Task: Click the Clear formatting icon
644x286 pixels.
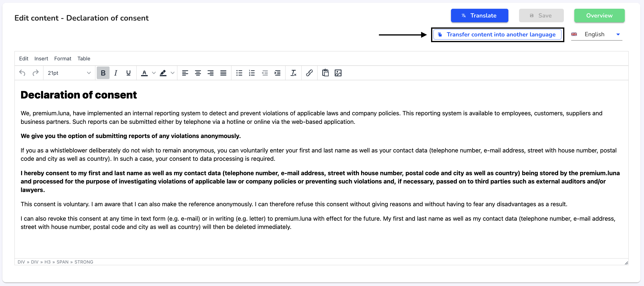Action: 294,73
